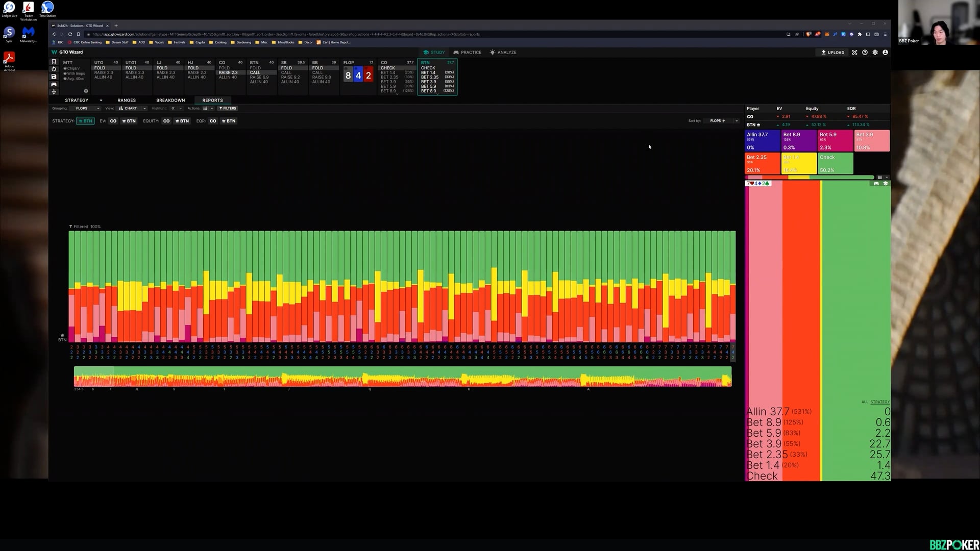Switch to the Ranges tab
The width and height of the screenshot is (980, 551).
click(x=127, y=101)
